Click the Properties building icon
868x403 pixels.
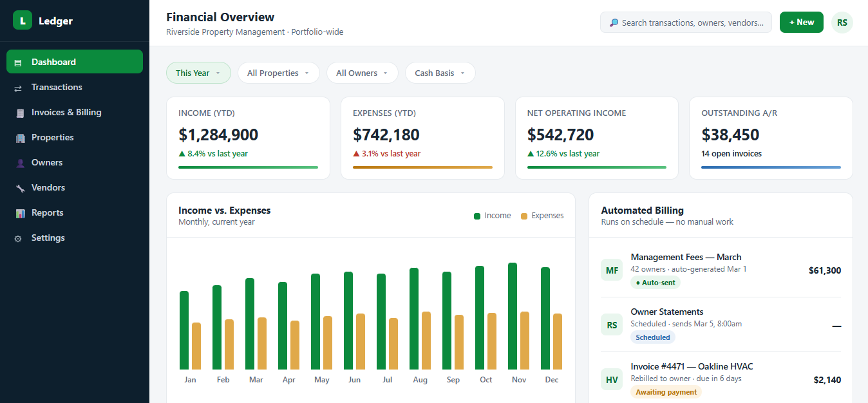pos(20,138)
